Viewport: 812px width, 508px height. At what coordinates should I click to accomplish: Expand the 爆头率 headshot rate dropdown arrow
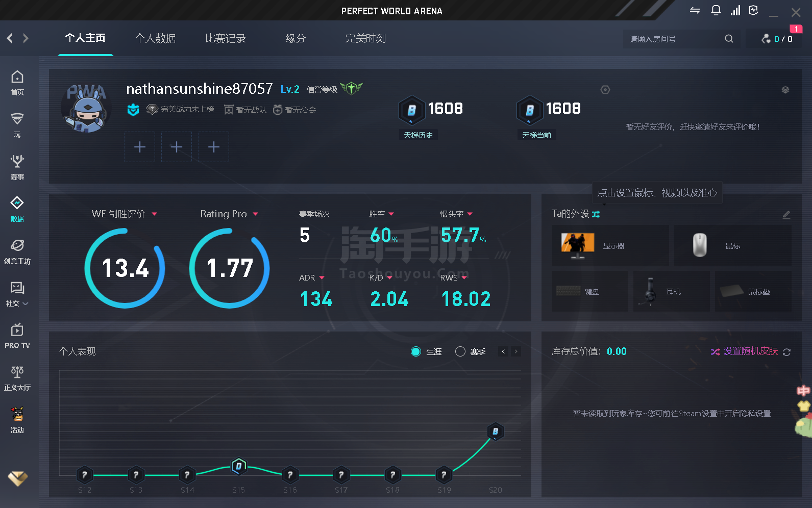click(470, 214)
